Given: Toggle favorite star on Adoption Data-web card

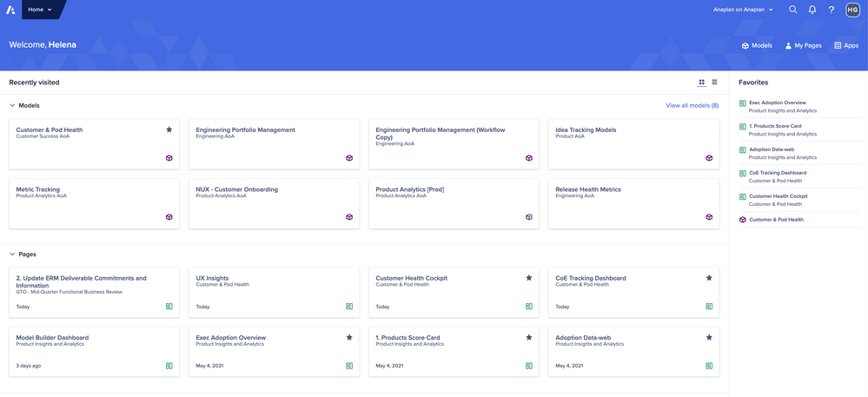Looking at the screenshot, I should coord(709,337).
